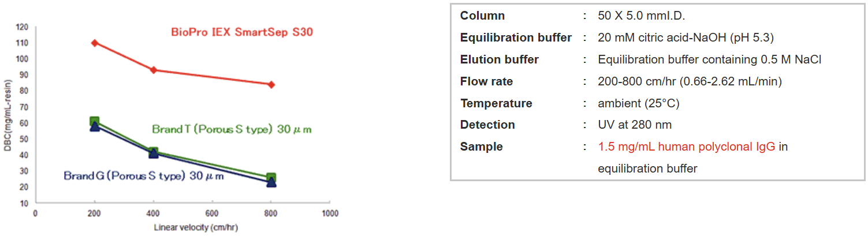Image resolution: width=868 pixels, height=236 pixels.
Task: Click the Equilibration buffer row label
Action: coord(516,38)
